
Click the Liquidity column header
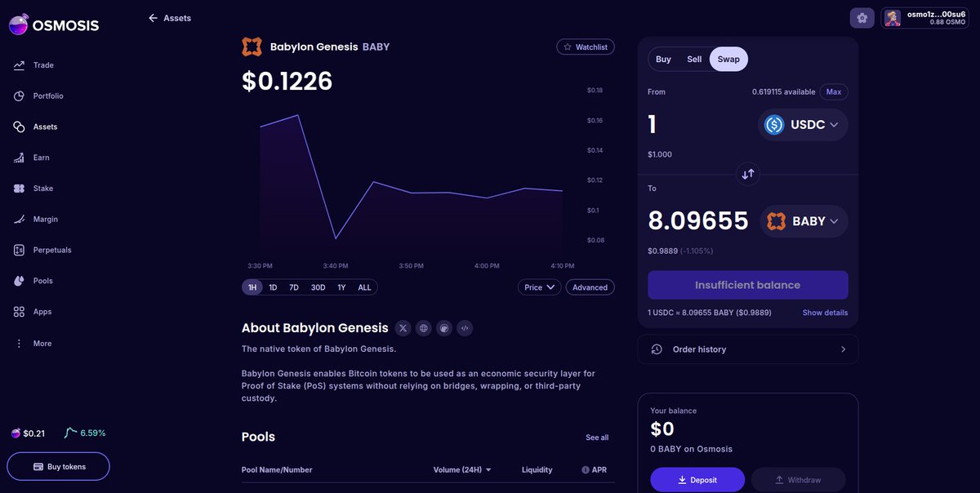click(537, 470)
